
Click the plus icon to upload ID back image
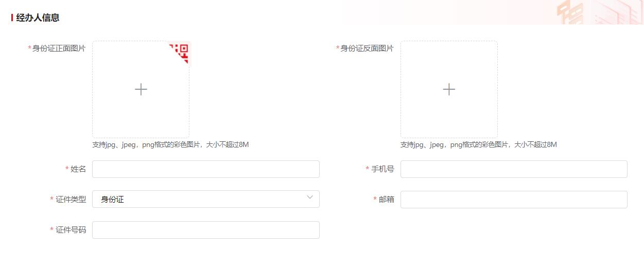click(x=448, y=89)
